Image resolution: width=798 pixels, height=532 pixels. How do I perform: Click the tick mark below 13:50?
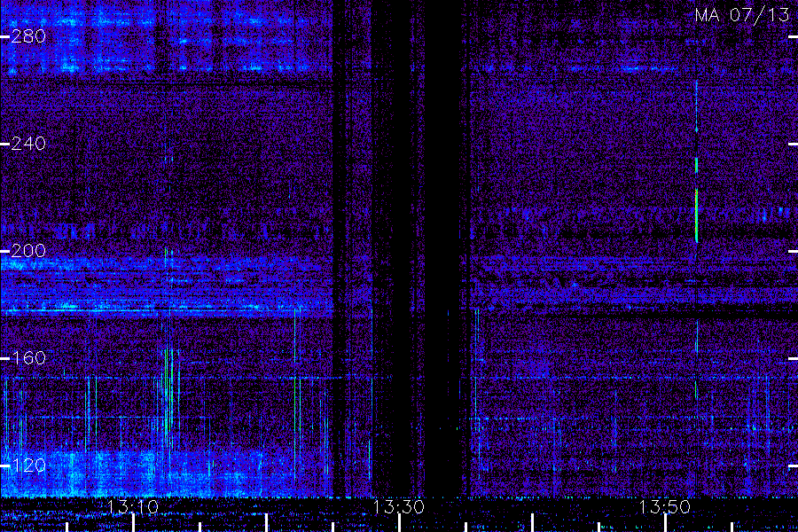[x=665, y=523]
